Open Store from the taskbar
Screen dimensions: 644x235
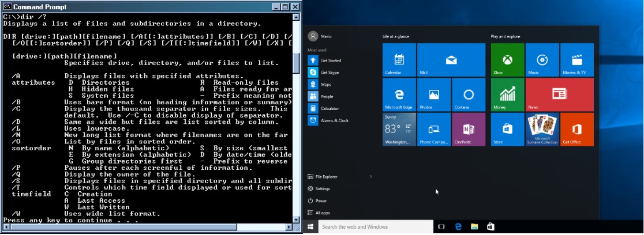point(491,227)
